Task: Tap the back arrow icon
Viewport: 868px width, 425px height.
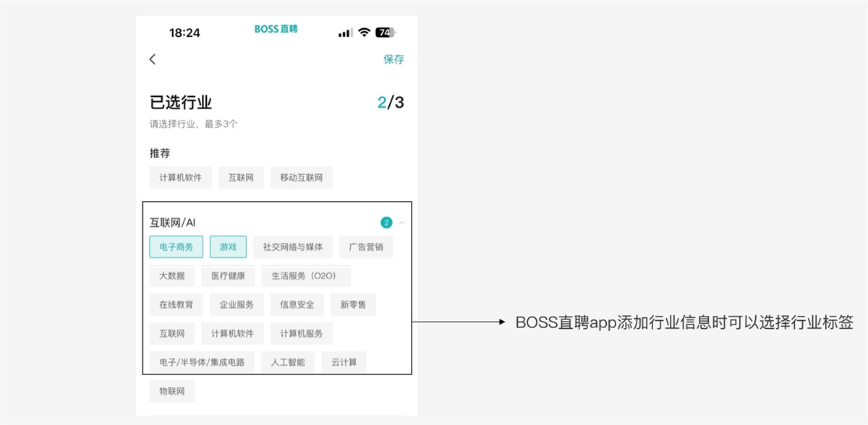Action: coord(153,59)
